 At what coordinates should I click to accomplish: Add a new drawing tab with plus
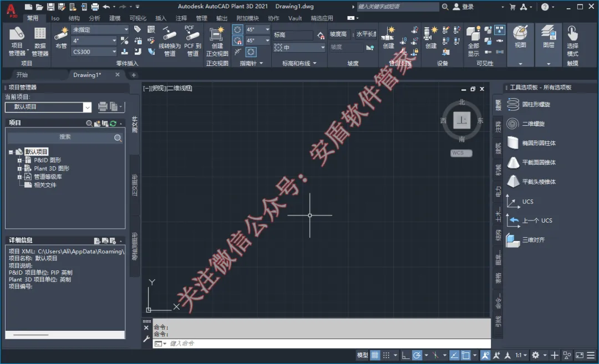click(133, 75)
